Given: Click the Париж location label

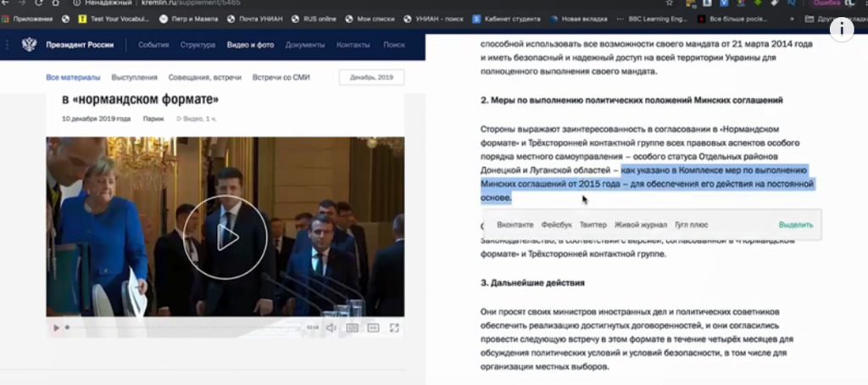Looking at the screenshot, I should click(153, 119).
